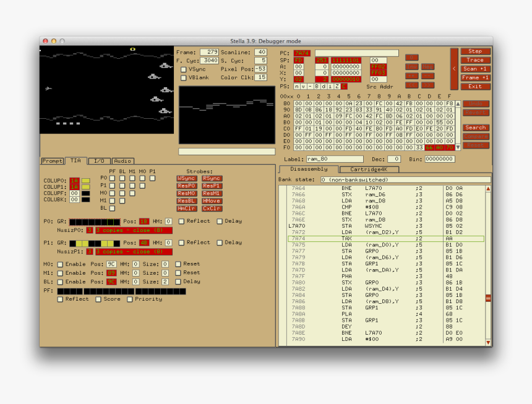Click the '>>' shift-right bit button
The height and width of the screenshot is (404, 532).
point(428,85)
